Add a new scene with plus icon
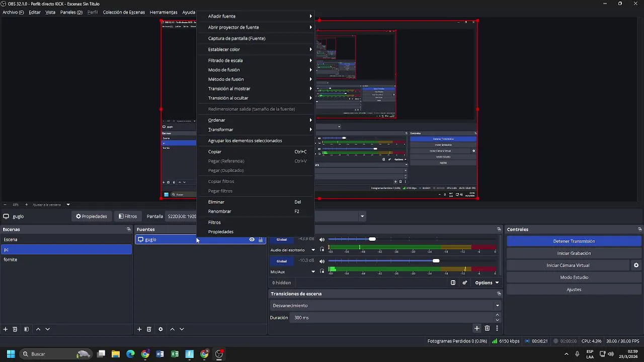644x362 pixels. 6,329
